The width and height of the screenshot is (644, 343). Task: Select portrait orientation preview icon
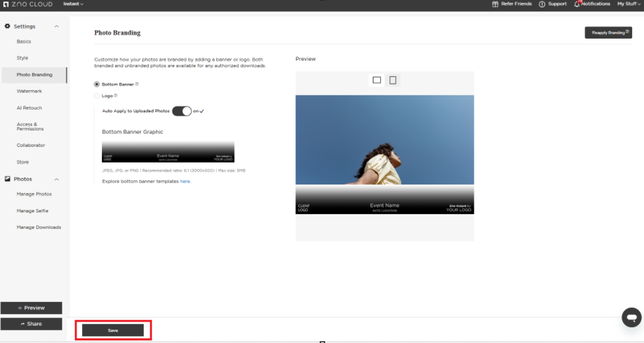pyautogui.click(x=393, y=80)
